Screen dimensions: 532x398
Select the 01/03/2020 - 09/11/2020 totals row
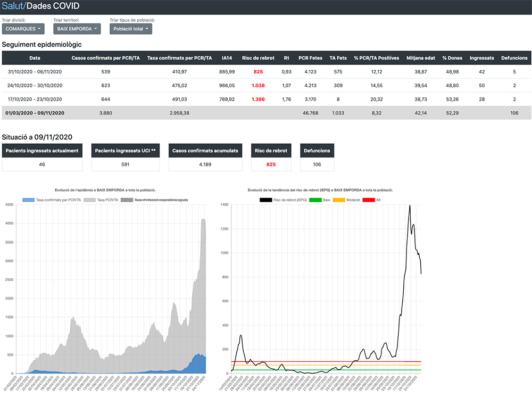(267, 113)
